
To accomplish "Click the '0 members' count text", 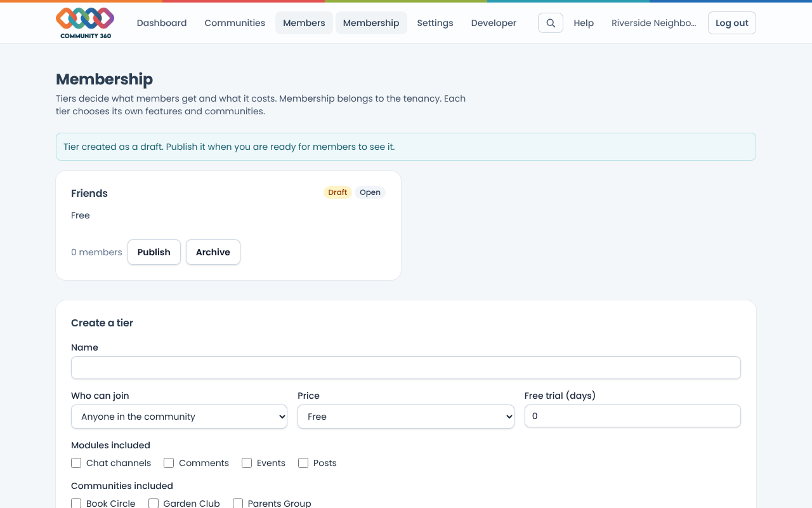I will [x=96, y=252].
